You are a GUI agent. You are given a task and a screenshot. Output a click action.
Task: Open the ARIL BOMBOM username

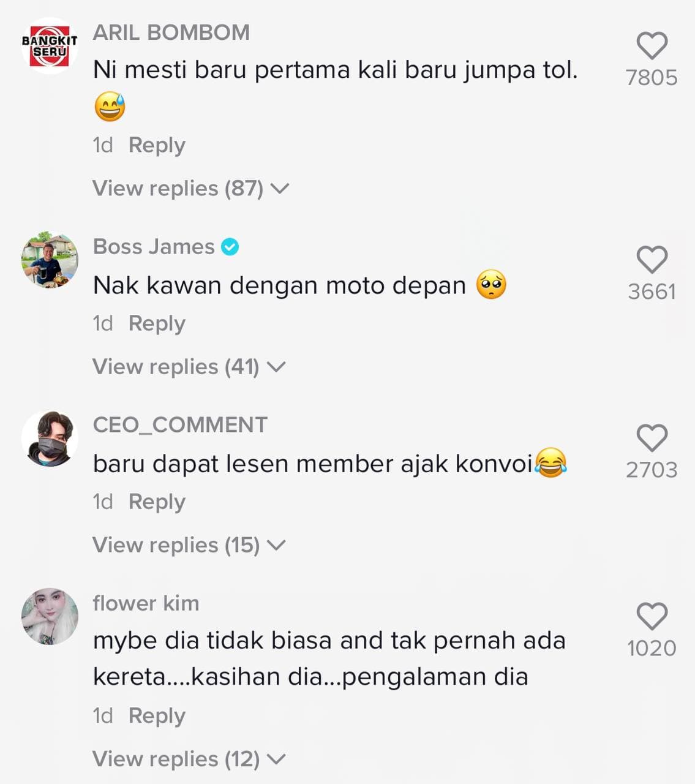(171, 32)
